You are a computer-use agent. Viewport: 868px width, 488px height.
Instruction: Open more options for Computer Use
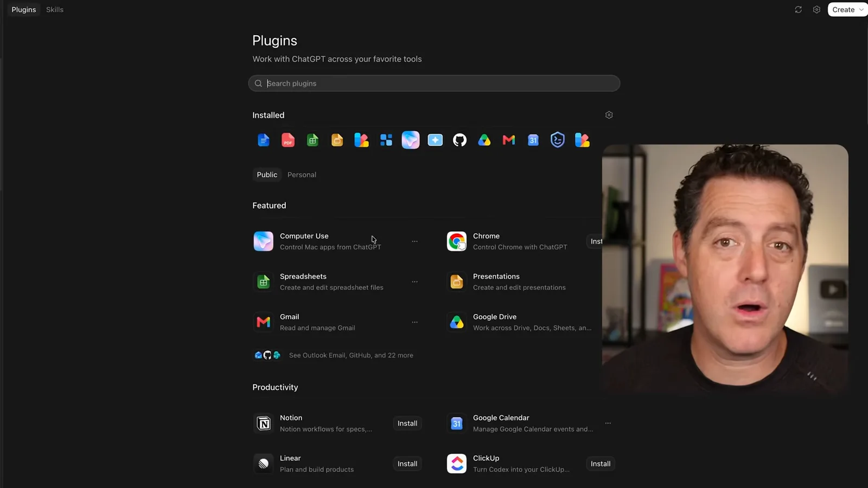pos(414,241)
